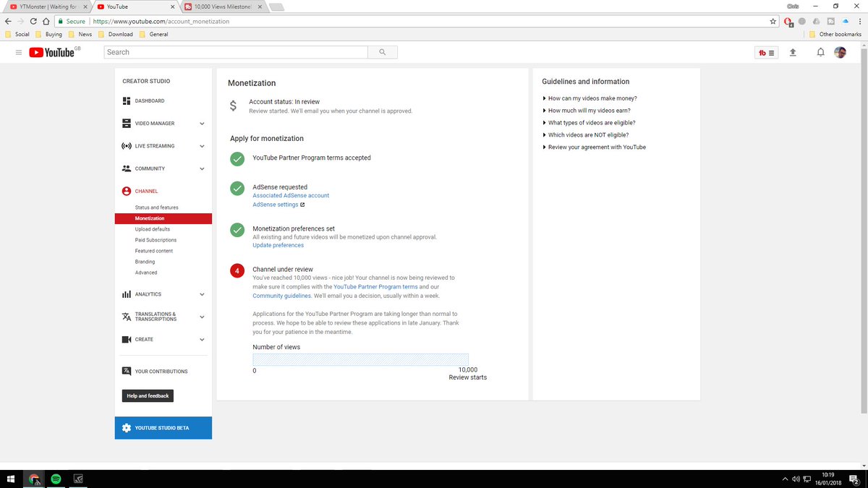Click the search magnifier button

point(383,52)
